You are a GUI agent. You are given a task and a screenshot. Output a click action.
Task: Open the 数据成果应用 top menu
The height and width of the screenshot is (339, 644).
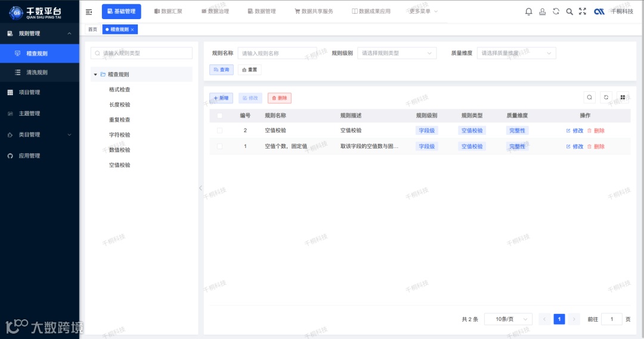[x=371, y=11]
